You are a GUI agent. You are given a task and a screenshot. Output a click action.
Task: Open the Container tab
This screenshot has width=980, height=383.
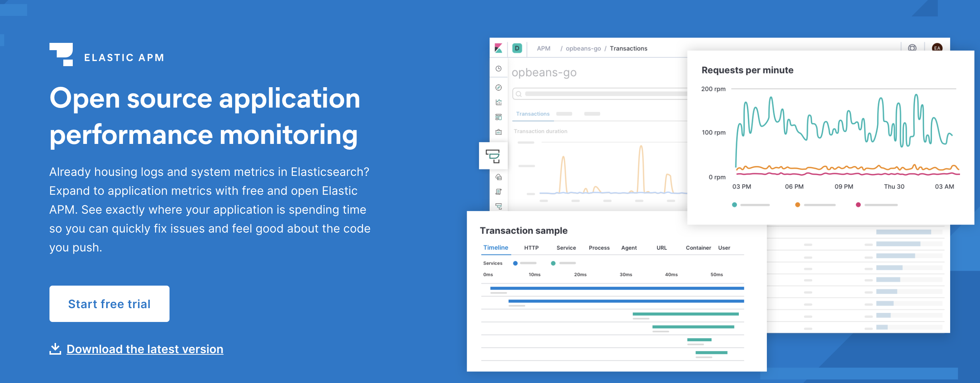click(x=698, y=248)
